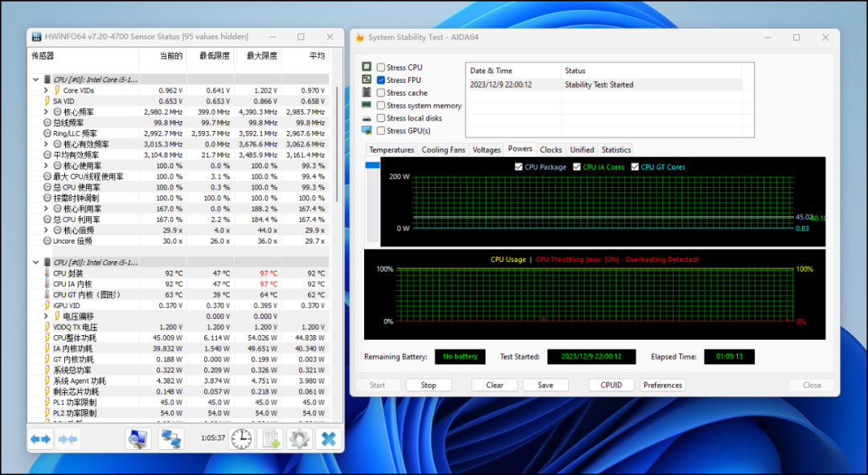Switch to the Cooling Fans tab
This screenshot has height=475, width=868.
coord(444,150)
